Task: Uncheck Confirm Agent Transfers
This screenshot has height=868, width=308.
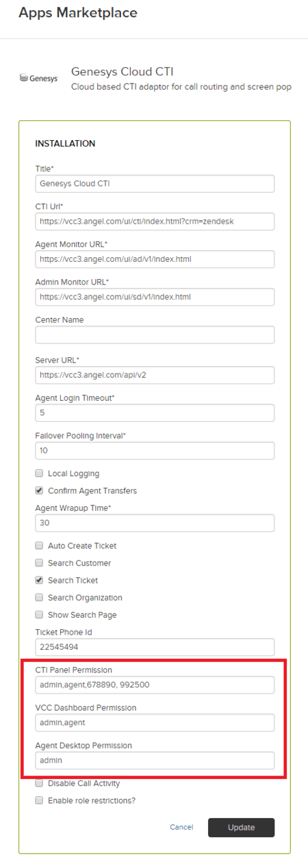Action: (39, 490)
